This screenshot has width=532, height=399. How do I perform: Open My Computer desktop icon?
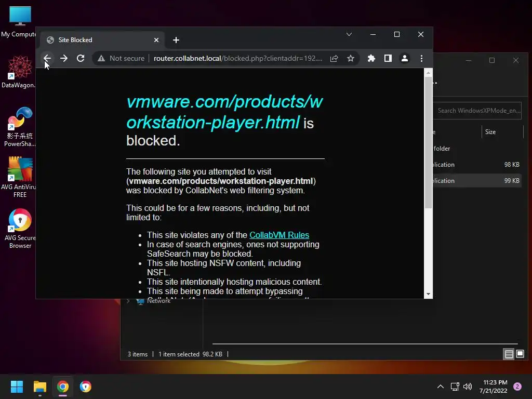[x=19, y=22]
